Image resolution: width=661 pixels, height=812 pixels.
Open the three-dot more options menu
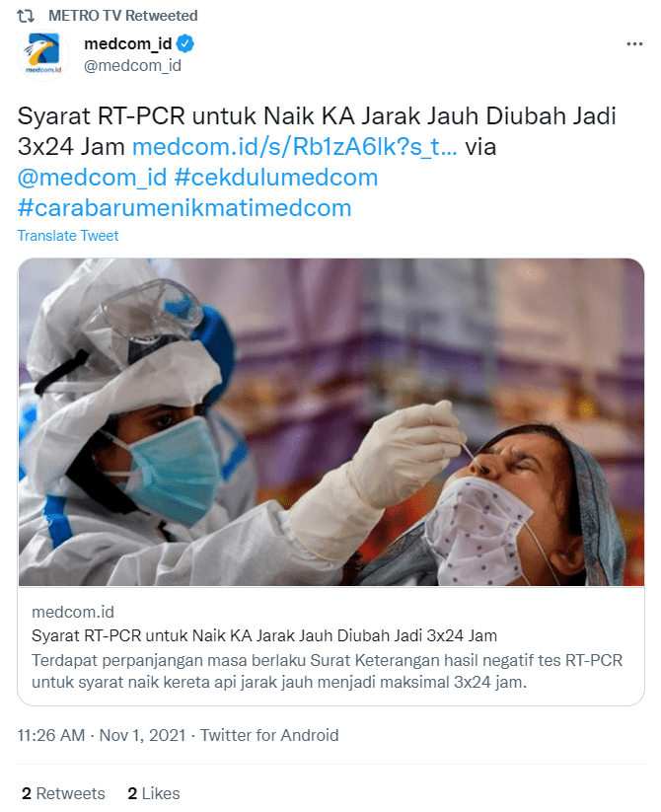634,44
